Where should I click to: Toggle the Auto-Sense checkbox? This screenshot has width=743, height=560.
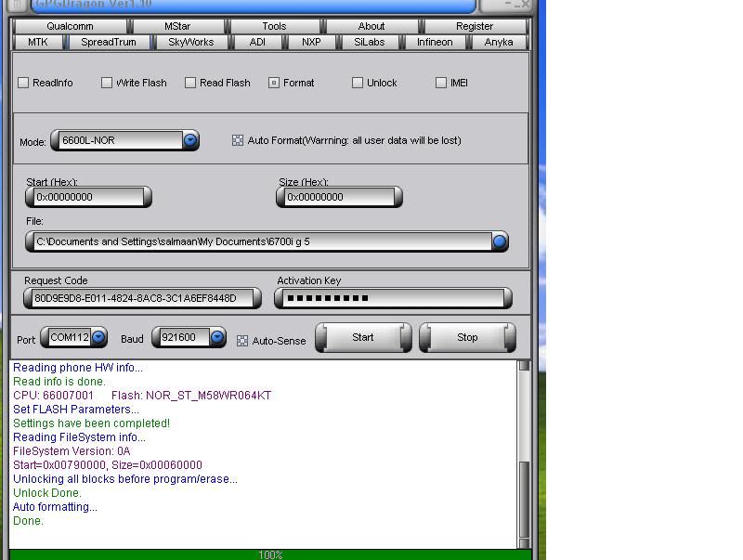tap(242, 341)
